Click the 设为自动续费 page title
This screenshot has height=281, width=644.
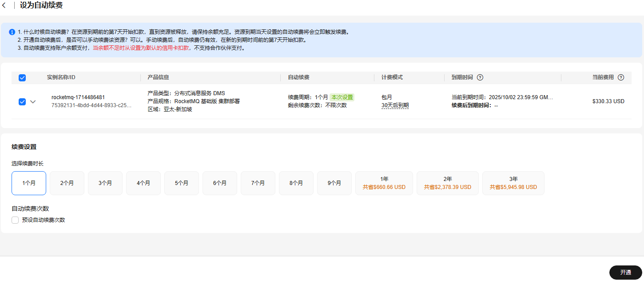[41, 5]
